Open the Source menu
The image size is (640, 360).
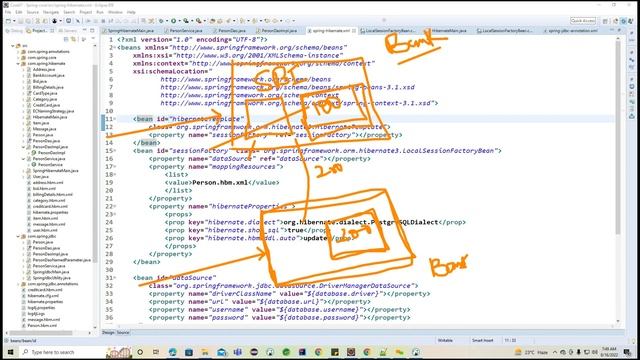coord(33,12)
